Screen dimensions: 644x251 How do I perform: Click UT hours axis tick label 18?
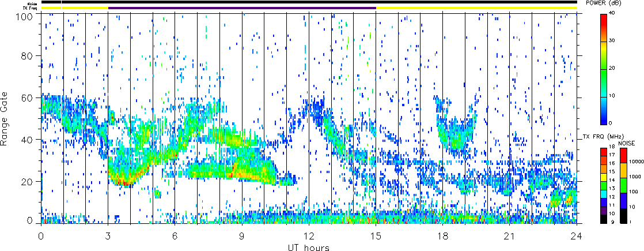point(443,236)
